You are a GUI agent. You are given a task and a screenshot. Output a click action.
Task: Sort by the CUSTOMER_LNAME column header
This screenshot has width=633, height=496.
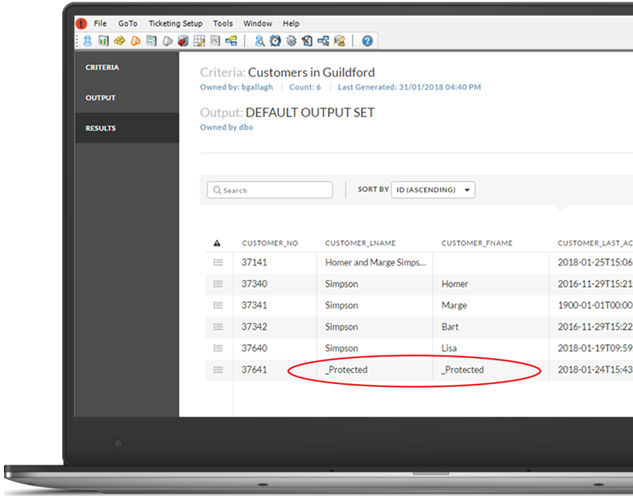point(360,243)
